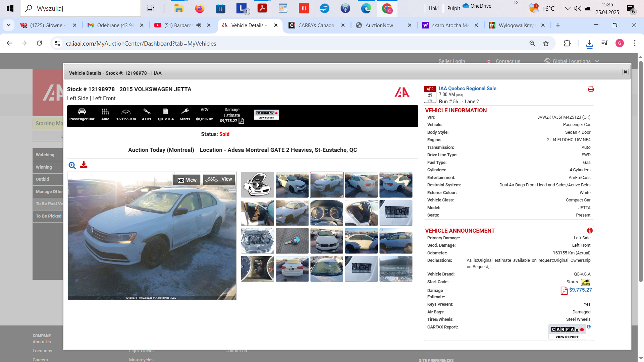Close the Vehicle Details dialog
644x362 pixels.
pyautogui.click(x=625, y=72)
